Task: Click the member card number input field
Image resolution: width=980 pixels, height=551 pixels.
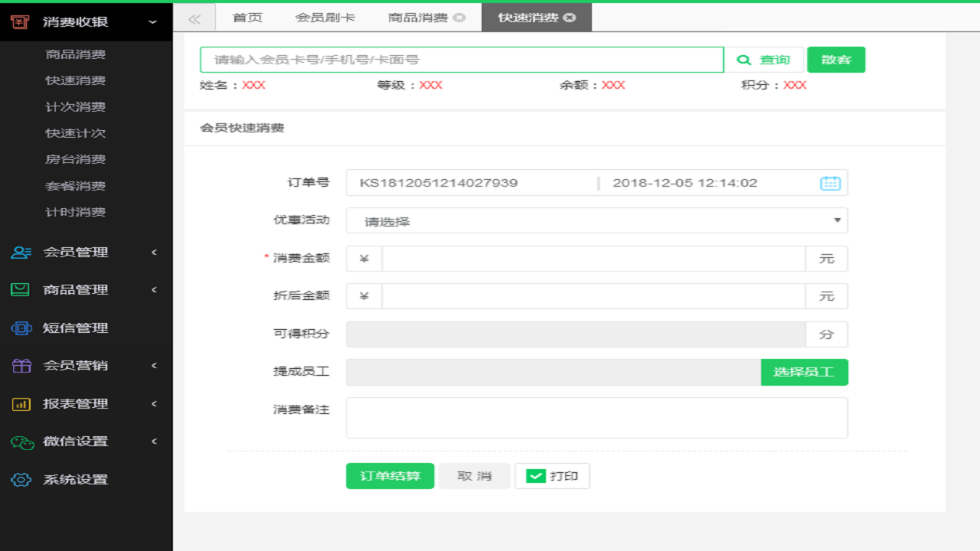Action: tap(461, 59)
